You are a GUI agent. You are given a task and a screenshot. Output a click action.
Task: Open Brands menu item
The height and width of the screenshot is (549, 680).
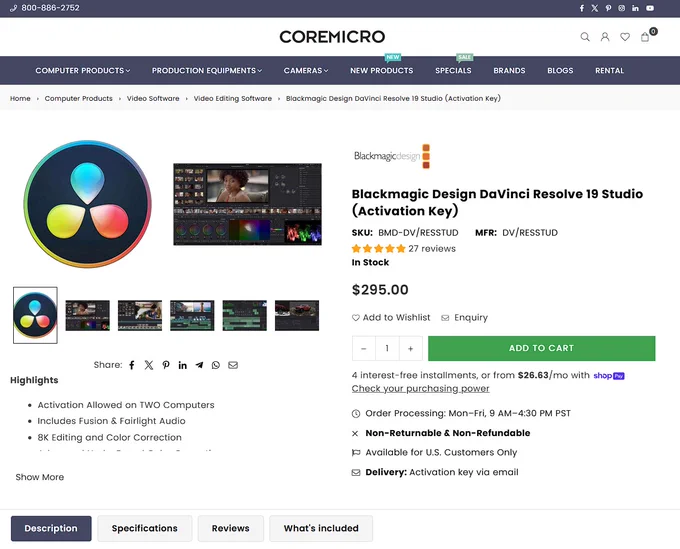pos(509,70)
